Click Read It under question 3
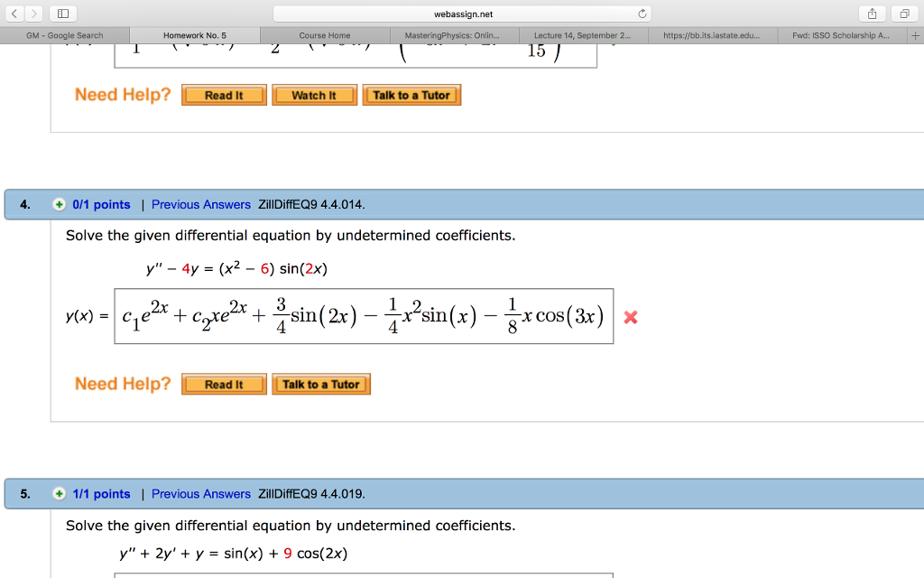 point(224,95)
